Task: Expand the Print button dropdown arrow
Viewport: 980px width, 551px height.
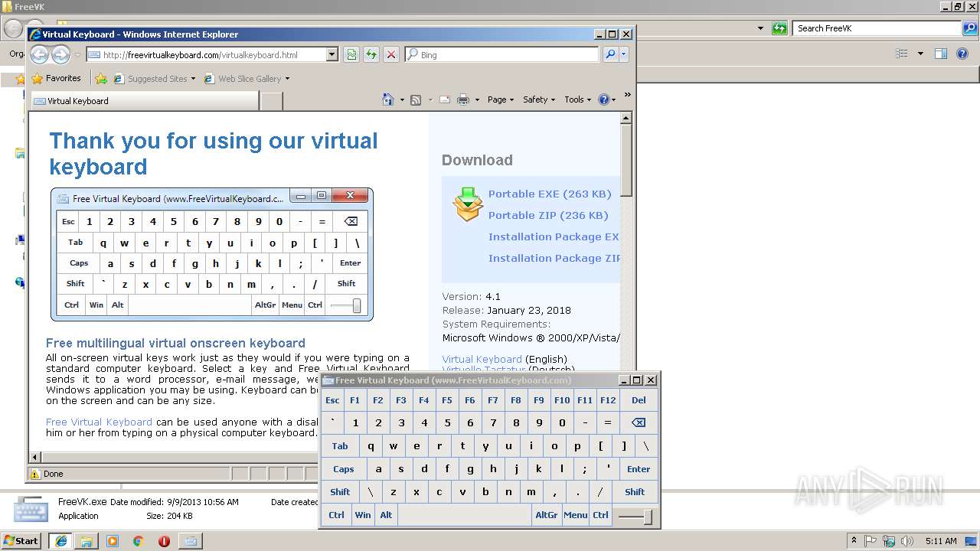Action: click(x=477, y=99)
